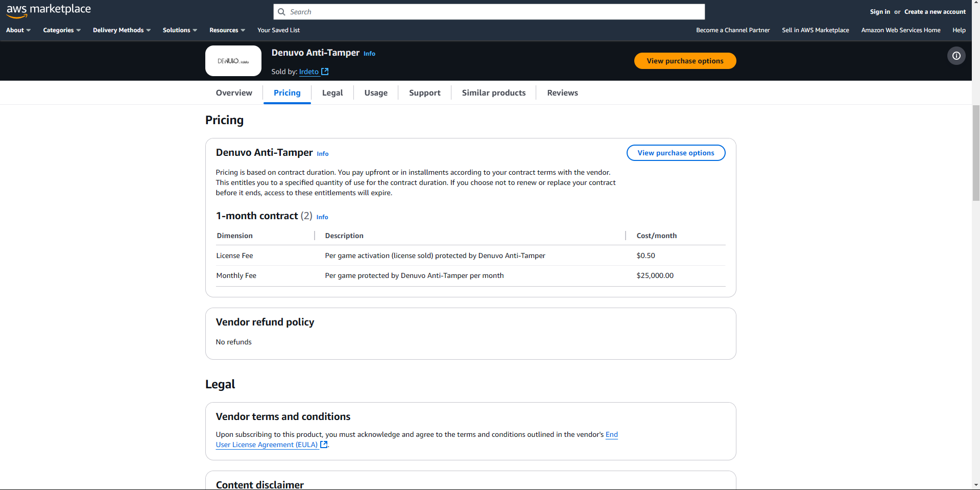Viewport: 980px width, 490px height.
Task: Switch to the Legal tab
Action: coord(332,92)
